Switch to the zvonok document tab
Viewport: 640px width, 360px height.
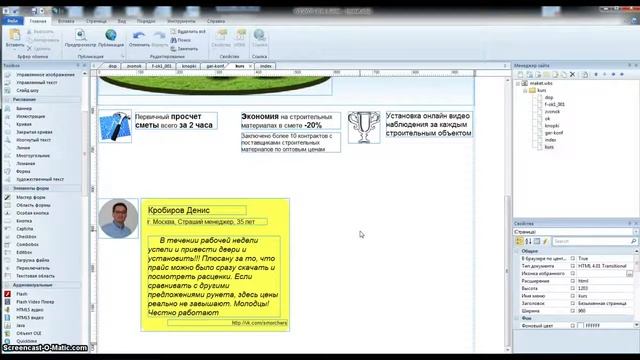[134, 66]
